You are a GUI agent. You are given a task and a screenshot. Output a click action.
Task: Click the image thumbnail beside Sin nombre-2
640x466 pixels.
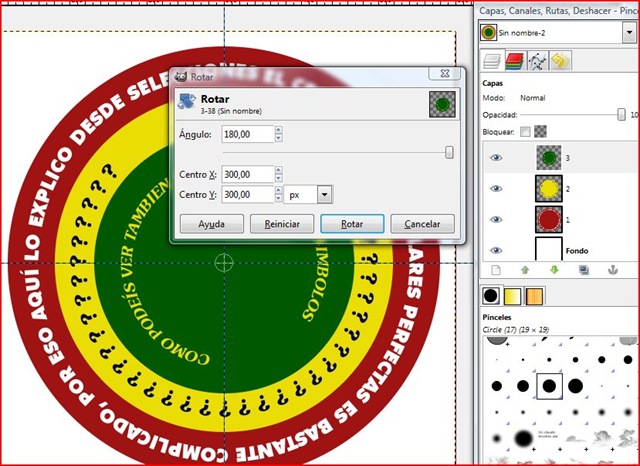489,33
